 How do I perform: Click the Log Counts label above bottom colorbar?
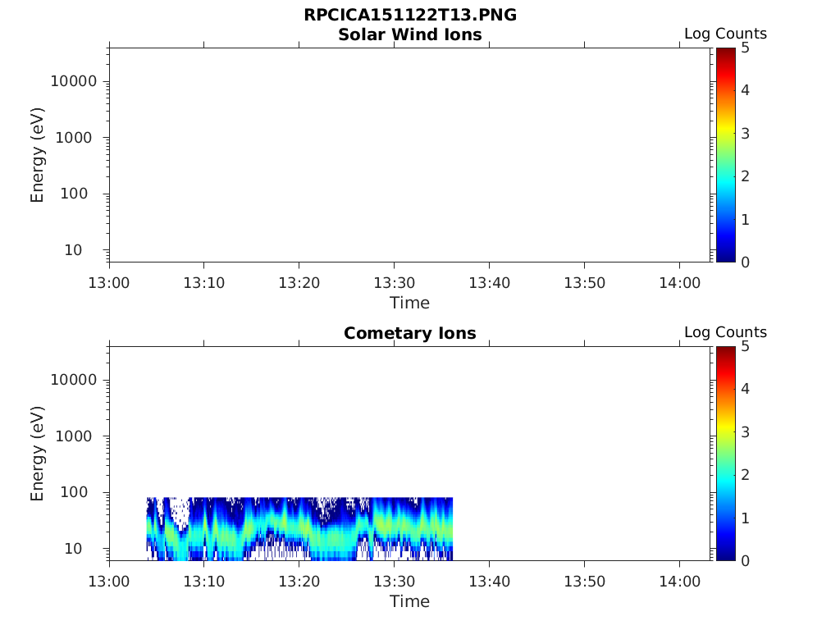(725, 332)
